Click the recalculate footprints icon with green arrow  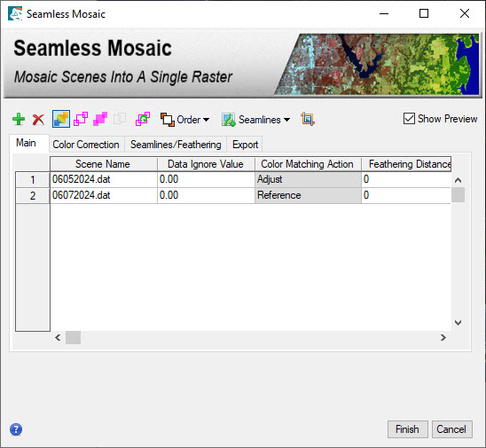tap(143, 119)
